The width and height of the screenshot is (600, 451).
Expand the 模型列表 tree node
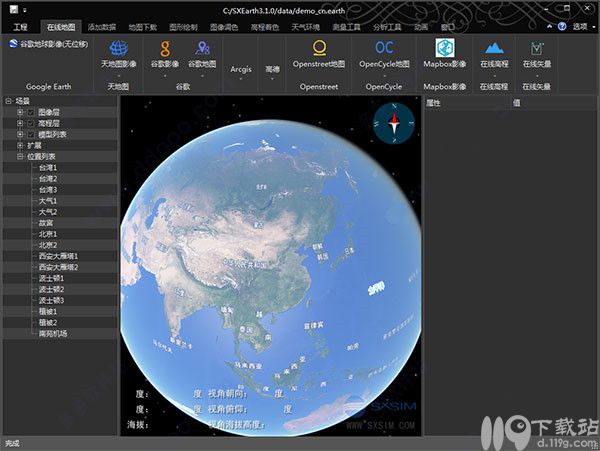[20, 135]
